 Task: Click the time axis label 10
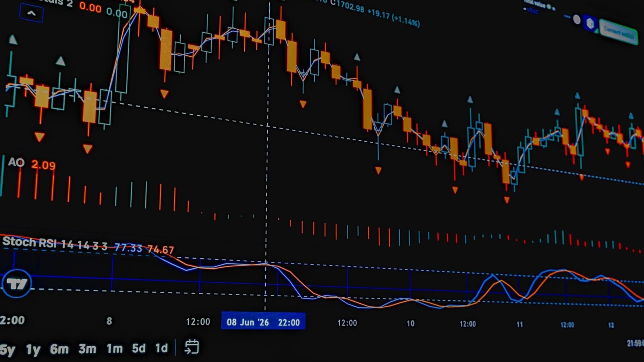coord(411,323)
